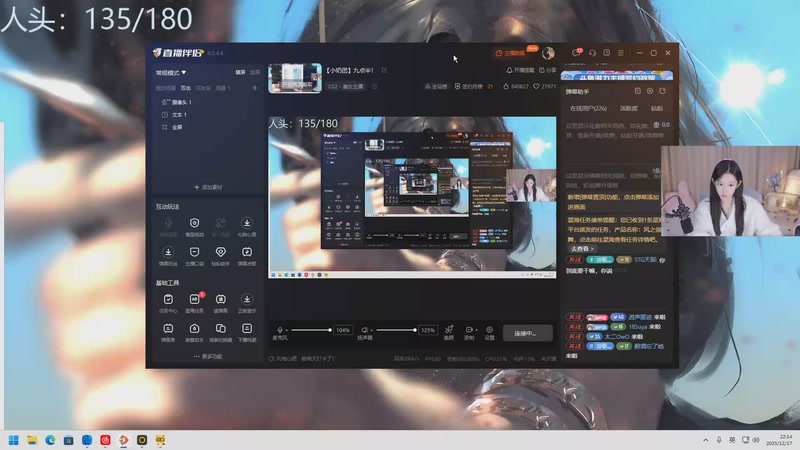Open 弹幕点歌 song request tool
The width and height of the screenshot is (800, 450).
[247, 256]
